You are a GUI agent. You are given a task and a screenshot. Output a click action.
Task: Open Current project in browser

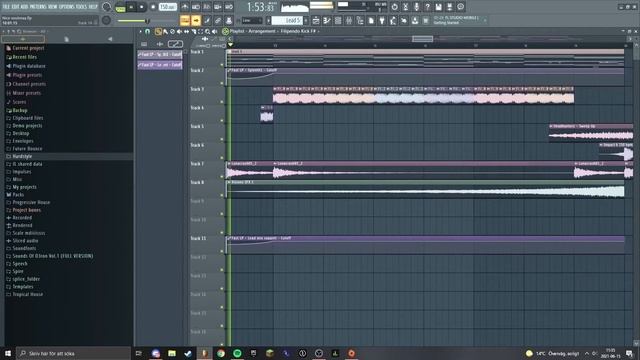click(x=28, y=48)
